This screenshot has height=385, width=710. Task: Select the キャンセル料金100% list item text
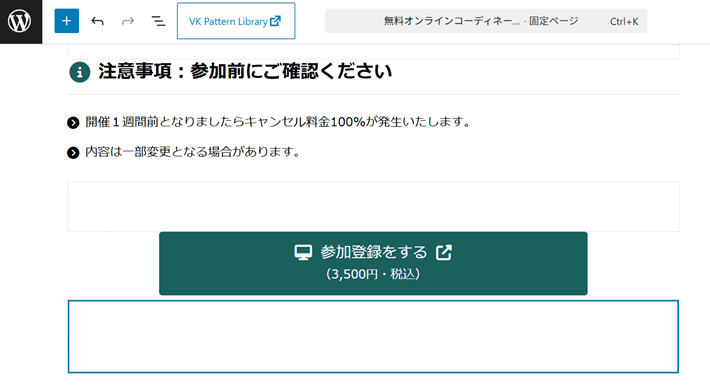pyautogui.click(x=278, y=122)
